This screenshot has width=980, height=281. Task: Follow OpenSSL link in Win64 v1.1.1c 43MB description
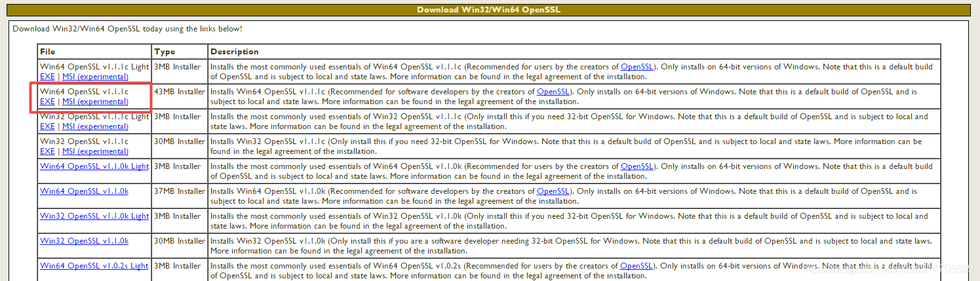click(x=553, y=92)
